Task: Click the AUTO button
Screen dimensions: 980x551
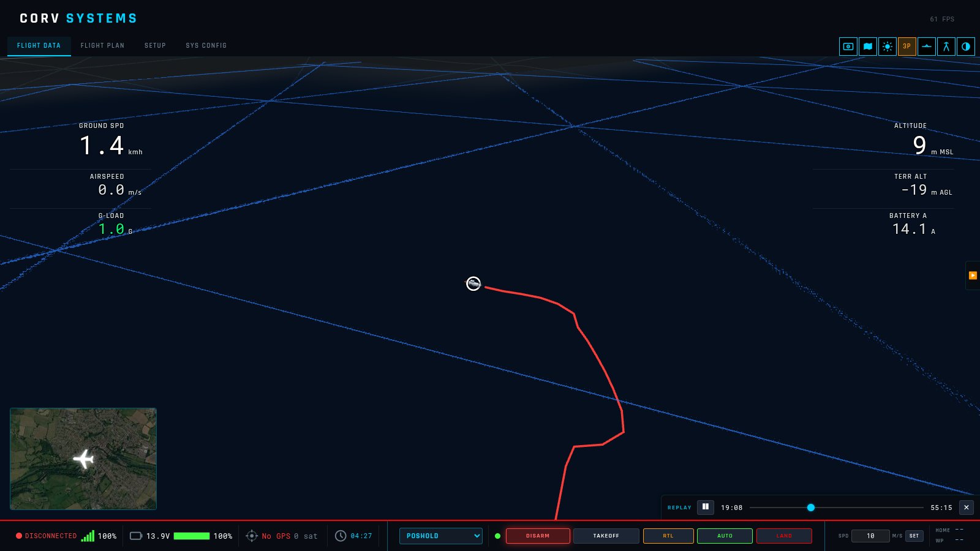Action: pyautogui.click(x=725, y=536)
